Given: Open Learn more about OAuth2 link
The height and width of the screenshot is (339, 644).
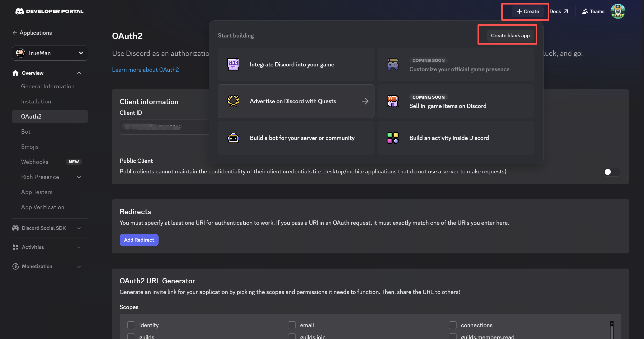Looking at the screenshot, I should pos(145,70).
